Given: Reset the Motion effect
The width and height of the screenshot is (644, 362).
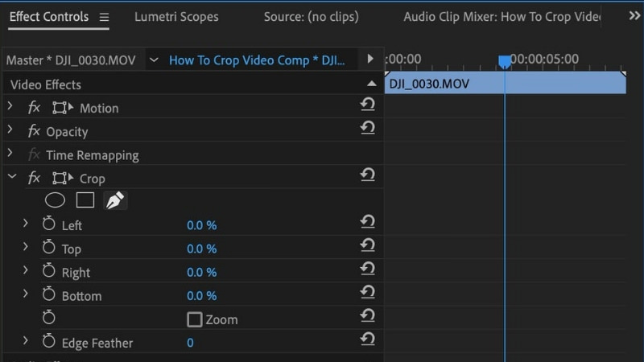Looking at the screenshot, I should point(368,105).
